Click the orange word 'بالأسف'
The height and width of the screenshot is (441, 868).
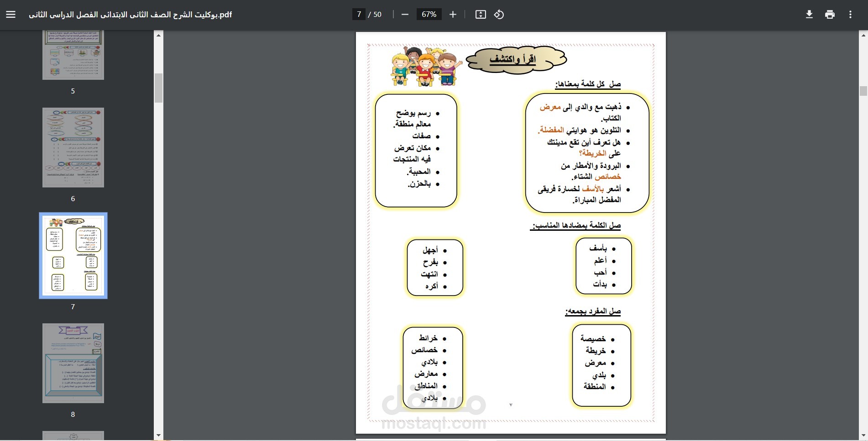click(x=593, y=189)
